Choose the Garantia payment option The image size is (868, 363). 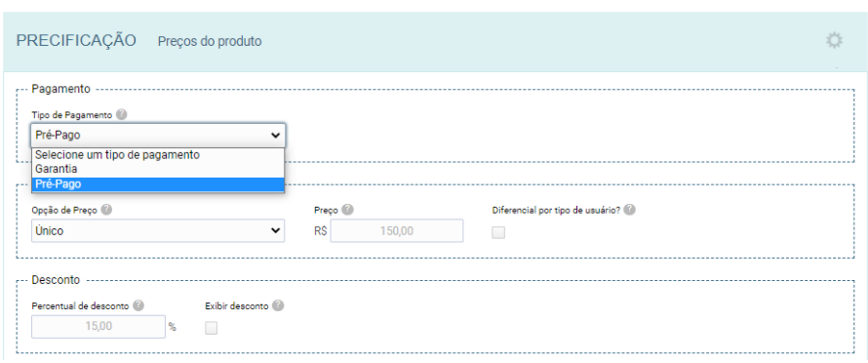(x=158, y=169)
